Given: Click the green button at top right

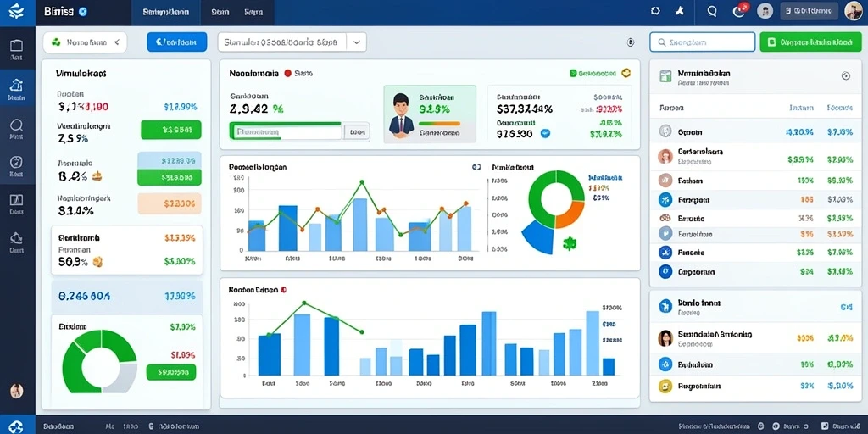Looking at the screenshot, I should (x=810, y=42).
